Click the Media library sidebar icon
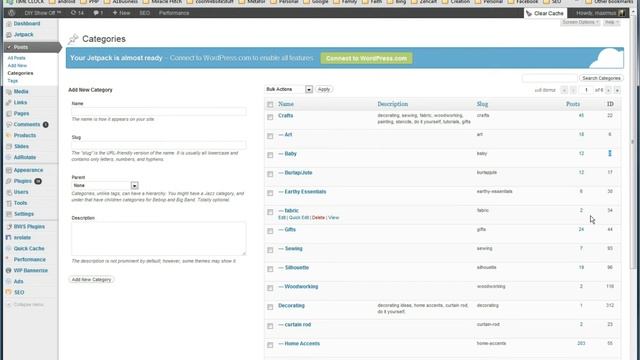 9,92
